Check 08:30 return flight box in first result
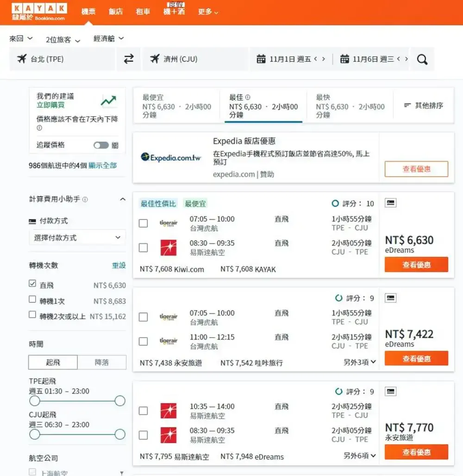 pos(143,248)
